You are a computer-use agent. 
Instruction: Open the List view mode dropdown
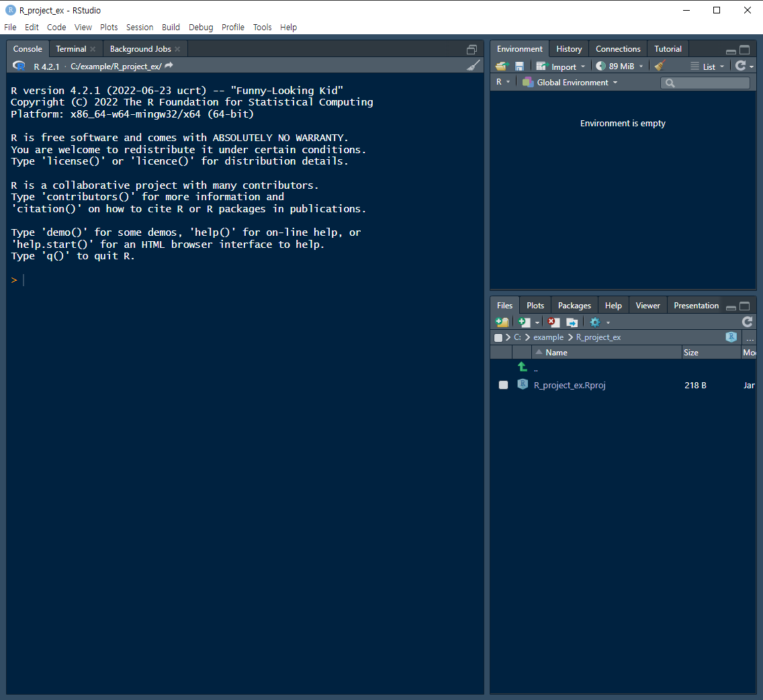[707, 67]
